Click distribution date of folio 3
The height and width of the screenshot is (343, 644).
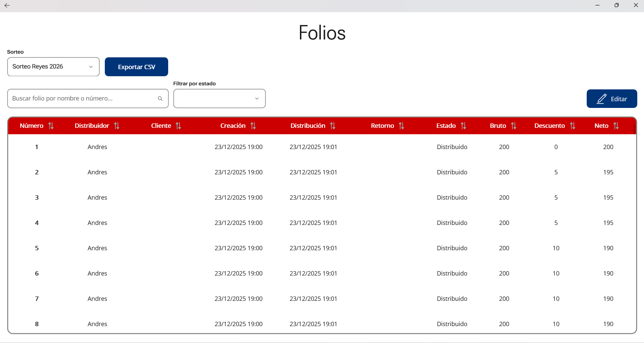point(313,198)
